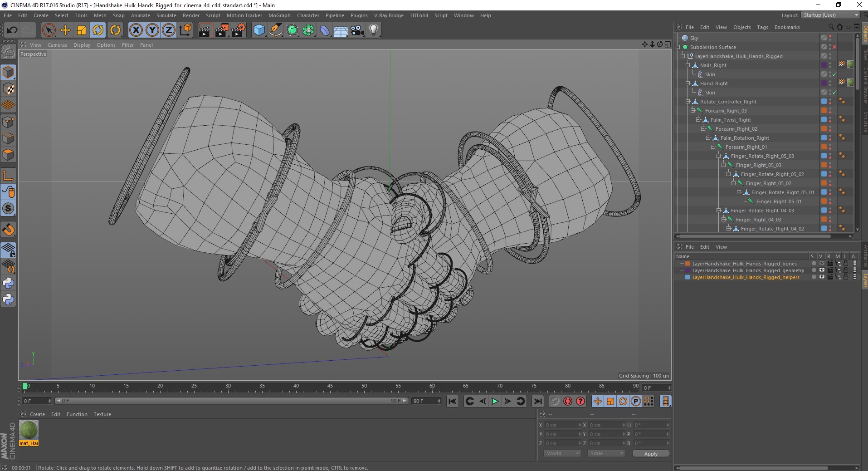The width and height of the screenshot is (868, 471).
Task: Collapse the Rotate_Controller_Right node
Action: coord(688,102)
